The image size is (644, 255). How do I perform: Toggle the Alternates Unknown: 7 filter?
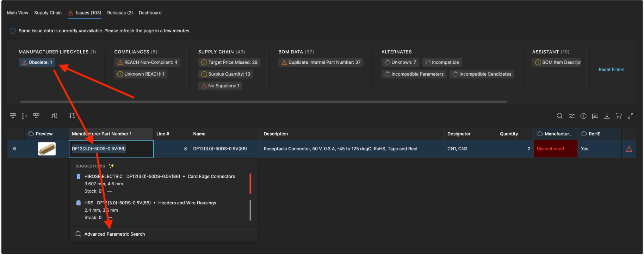(x=400, y=62)
